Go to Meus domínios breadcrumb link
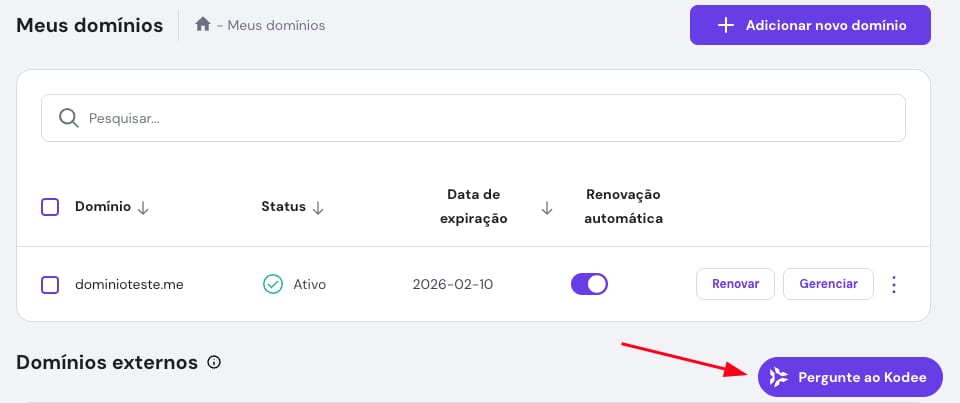This screenshot has width=960, height=403. (276, 25)
